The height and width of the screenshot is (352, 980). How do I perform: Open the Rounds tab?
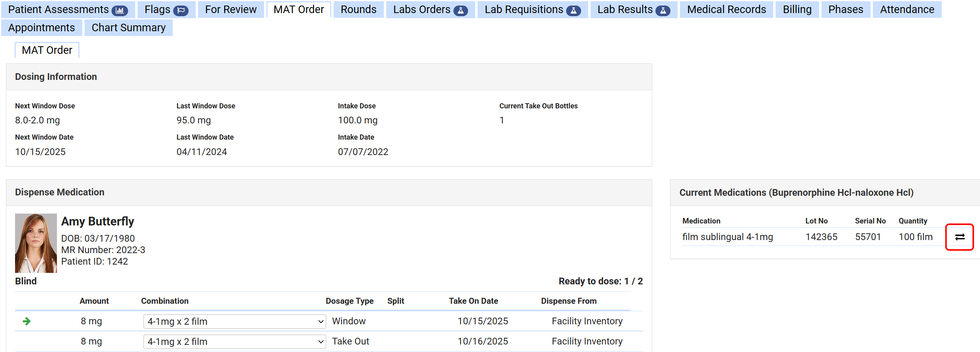[359, 9]
